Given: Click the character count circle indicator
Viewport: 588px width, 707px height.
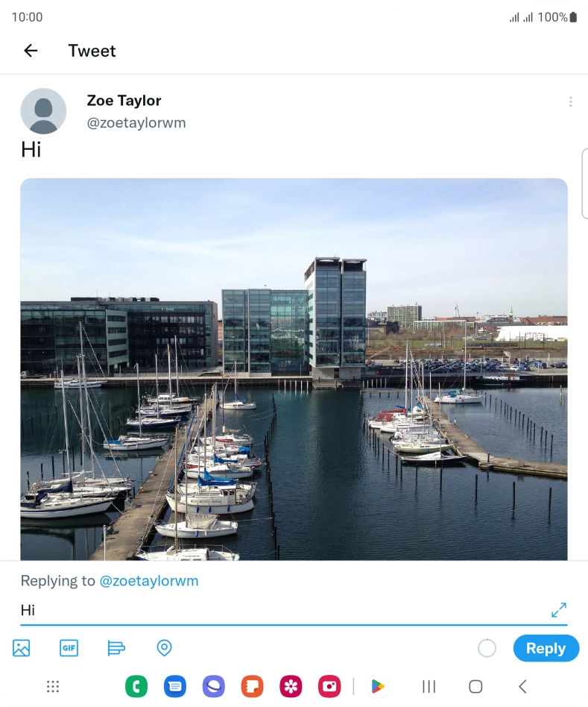Looking at the screenshot, I should (487, 648).
